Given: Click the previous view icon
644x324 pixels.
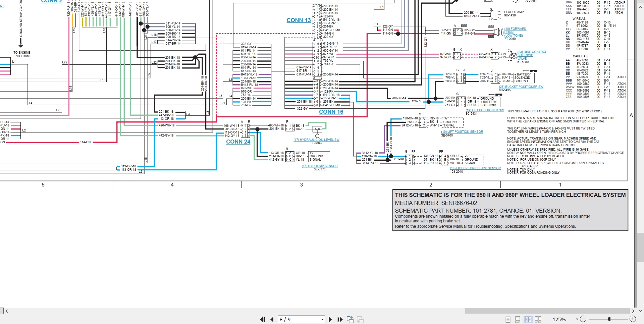Looking at the screenshot, I should (350, 320).
